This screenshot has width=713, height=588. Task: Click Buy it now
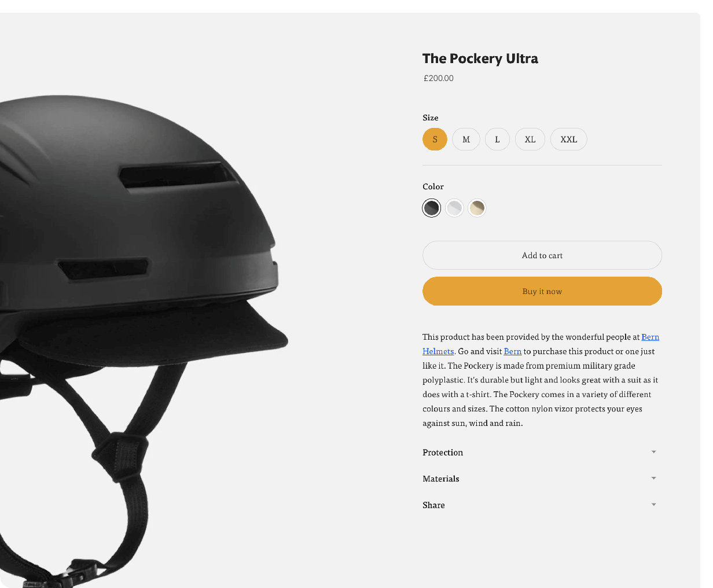542,291
